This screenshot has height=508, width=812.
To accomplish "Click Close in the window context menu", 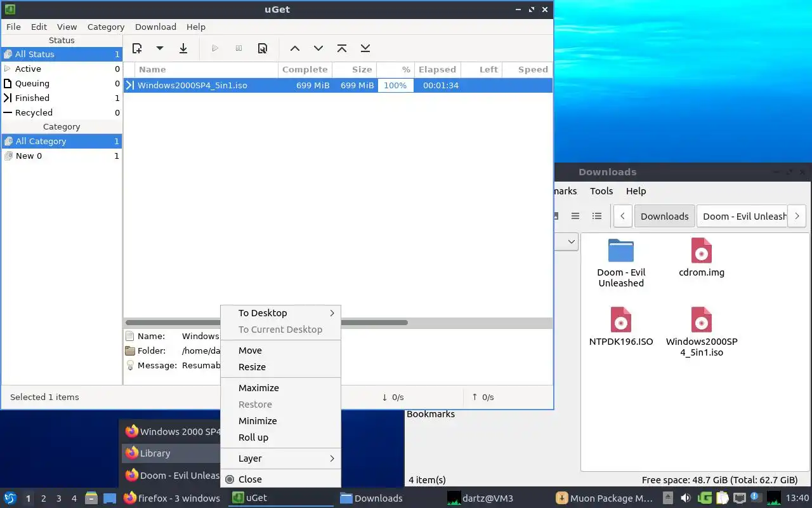I will click(280, 479).
